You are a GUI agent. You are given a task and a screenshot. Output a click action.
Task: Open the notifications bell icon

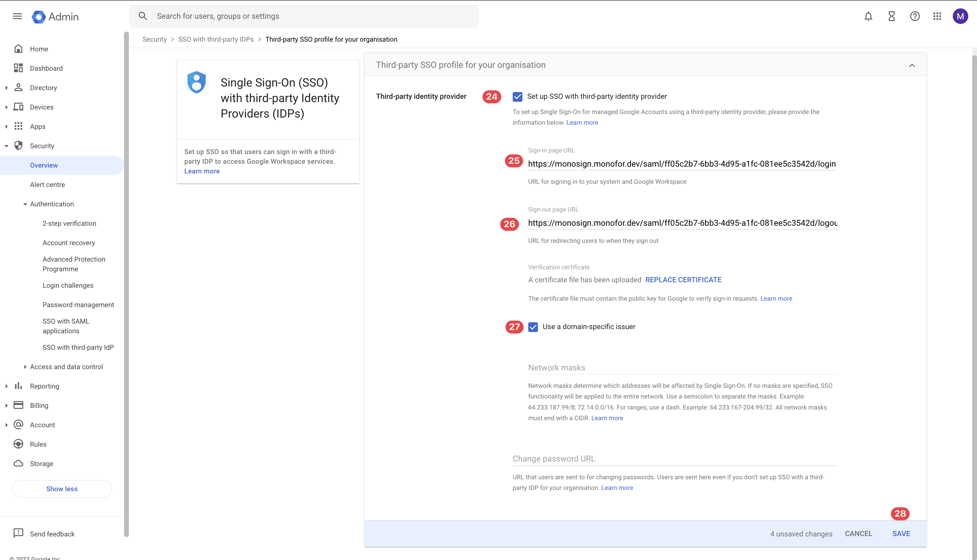(868, 16)
